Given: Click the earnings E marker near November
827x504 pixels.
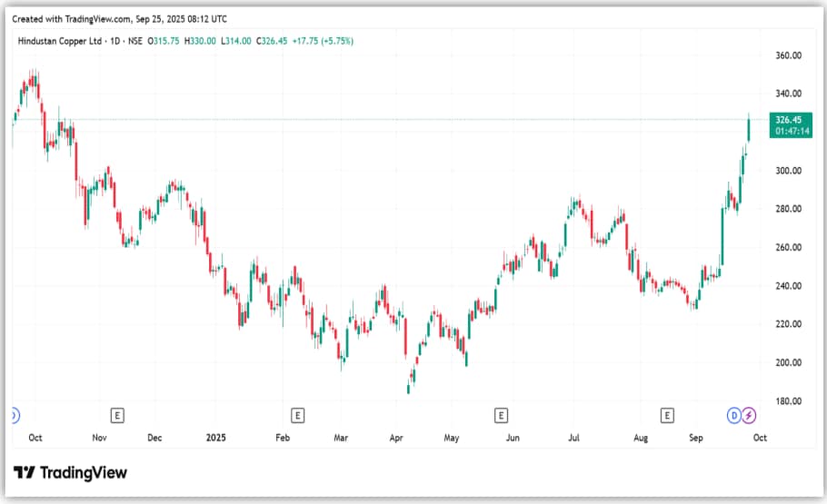Looking at the screenshot, I should point(116,415).
